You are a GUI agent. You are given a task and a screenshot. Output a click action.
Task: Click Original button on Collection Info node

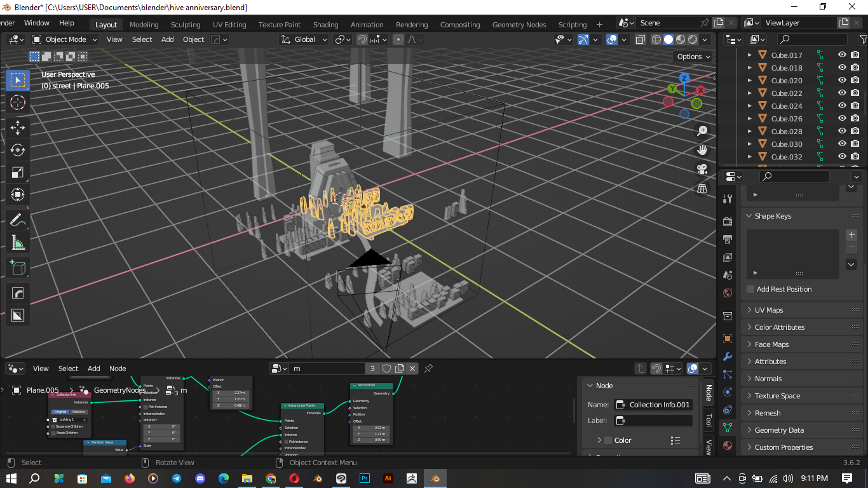[60, 412]
